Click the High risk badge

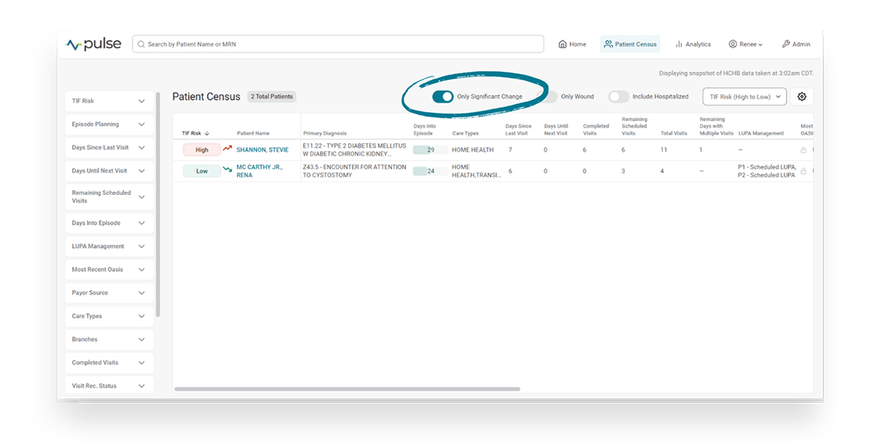202,150
